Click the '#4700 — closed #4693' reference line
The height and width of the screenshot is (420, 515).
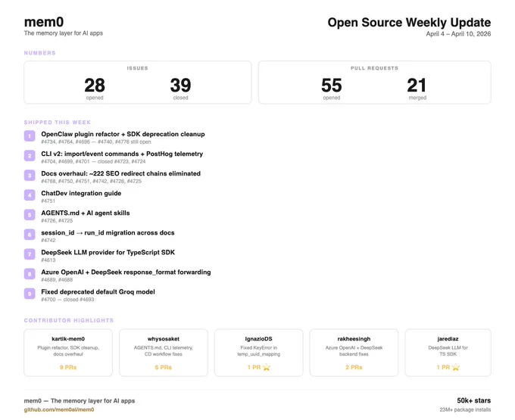click(67, 299)
